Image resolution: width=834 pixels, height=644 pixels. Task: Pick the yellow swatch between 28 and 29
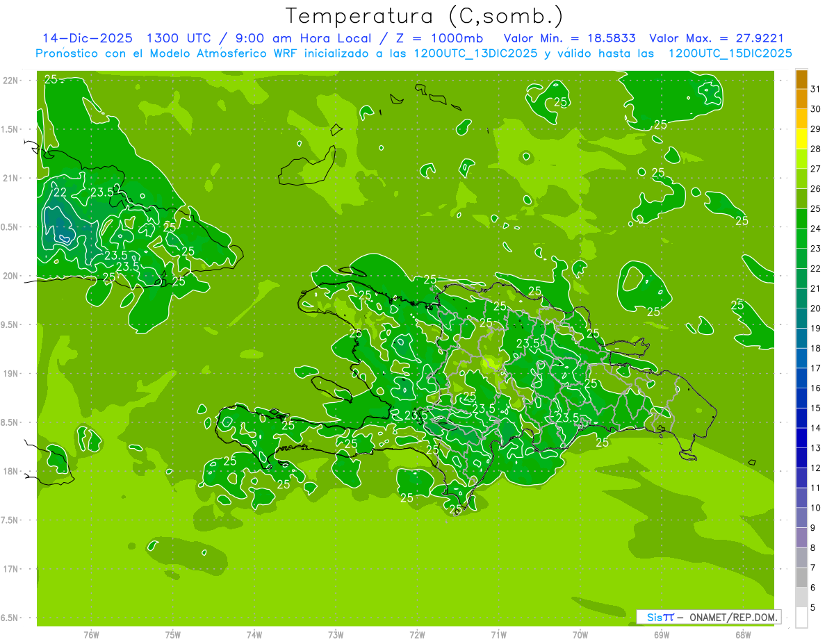pos(801,139)
